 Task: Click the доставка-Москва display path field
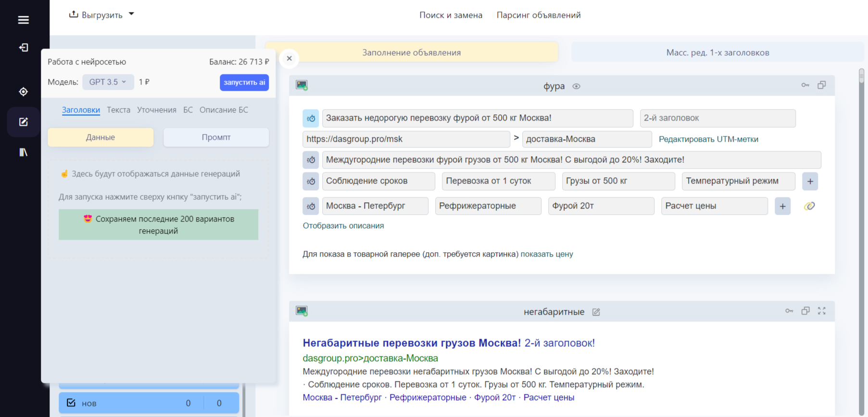tap(587, 139)
